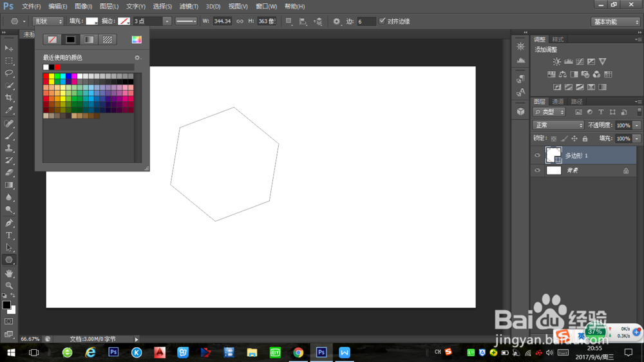Click the foreground color swatch
This screenshot has height=362, width=644.
(6, 305)
